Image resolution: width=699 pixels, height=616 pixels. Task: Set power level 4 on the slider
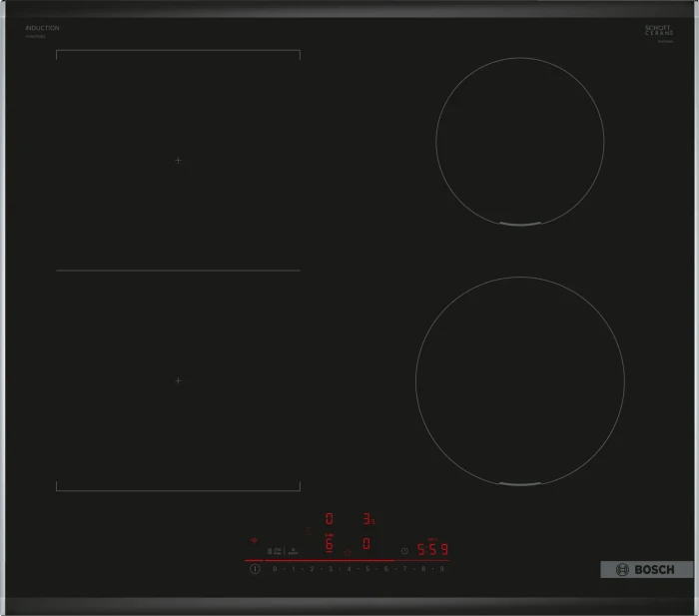click(349, 569)
